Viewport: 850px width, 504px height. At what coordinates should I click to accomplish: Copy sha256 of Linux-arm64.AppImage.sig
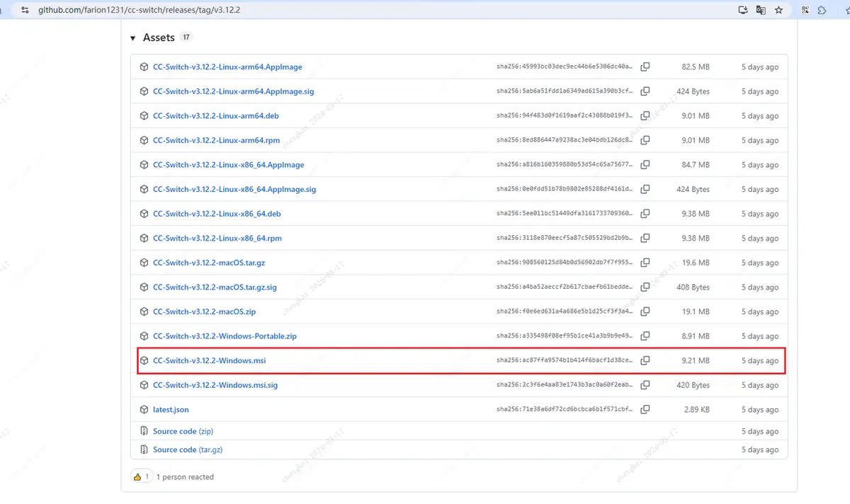[x=645, y=91]
